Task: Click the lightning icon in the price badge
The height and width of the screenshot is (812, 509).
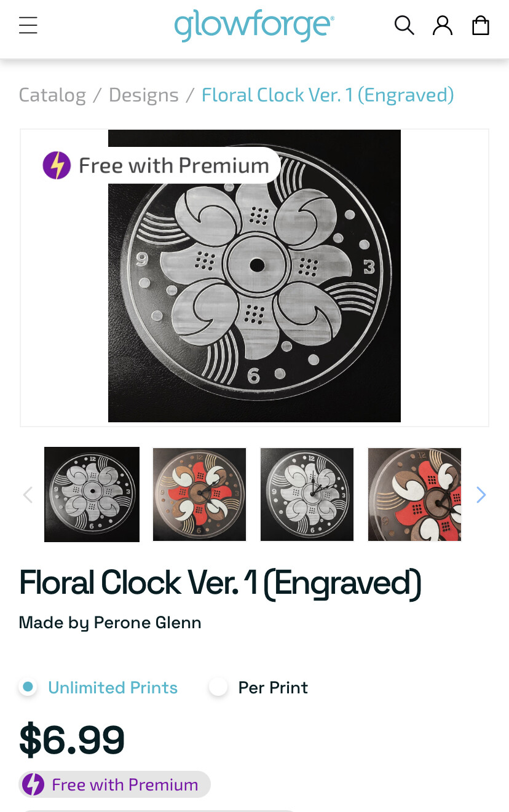Action: 33,784
